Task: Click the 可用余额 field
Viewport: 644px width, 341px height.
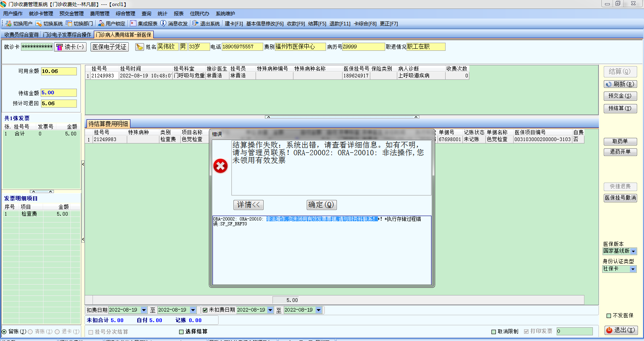Action: [59, 71]
